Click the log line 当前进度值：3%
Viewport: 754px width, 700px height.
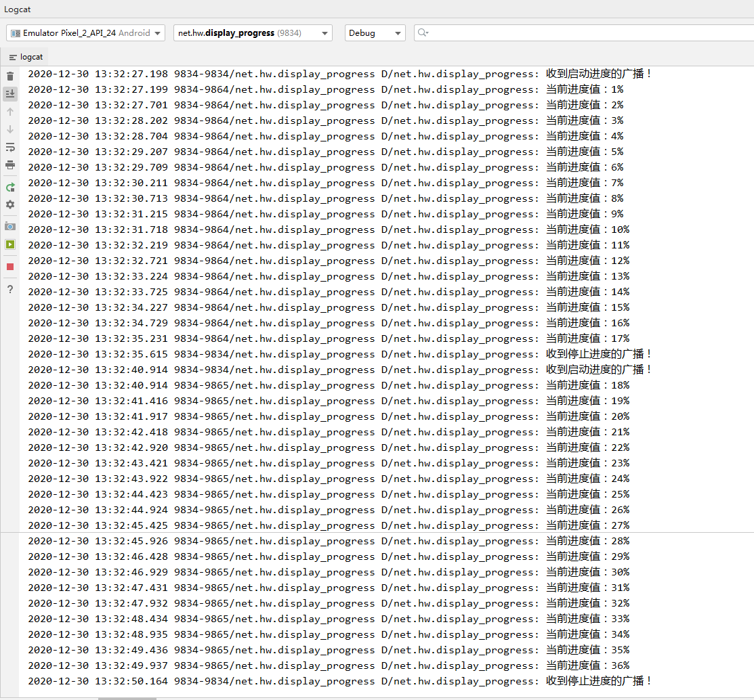[x=326, y=121]
